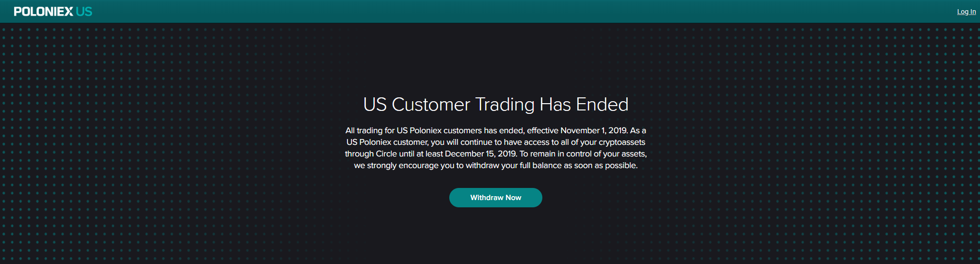Image resolution: width=980 pixels, height=264 pixels.
Task: Click the Withdraw Now button
Action: (x=495, y=198)
